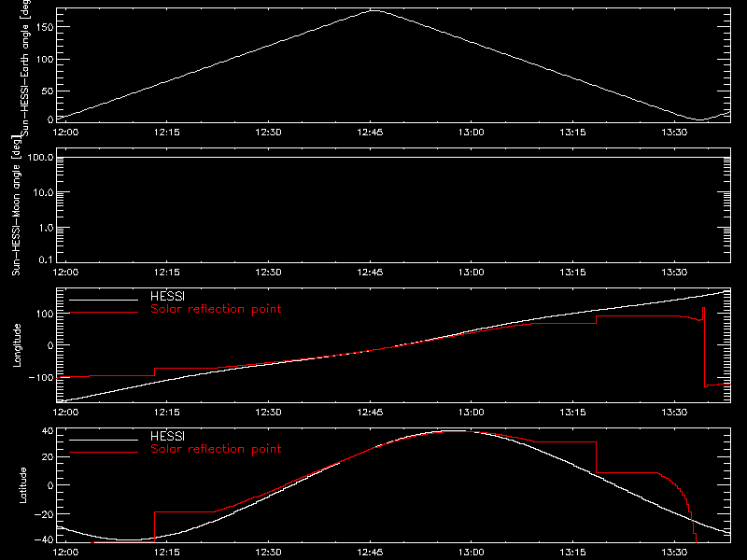Screen dimensions: 747x560
Task: Click the -40 tick label on Latitude axis
Action: click(x=44, y=540)
